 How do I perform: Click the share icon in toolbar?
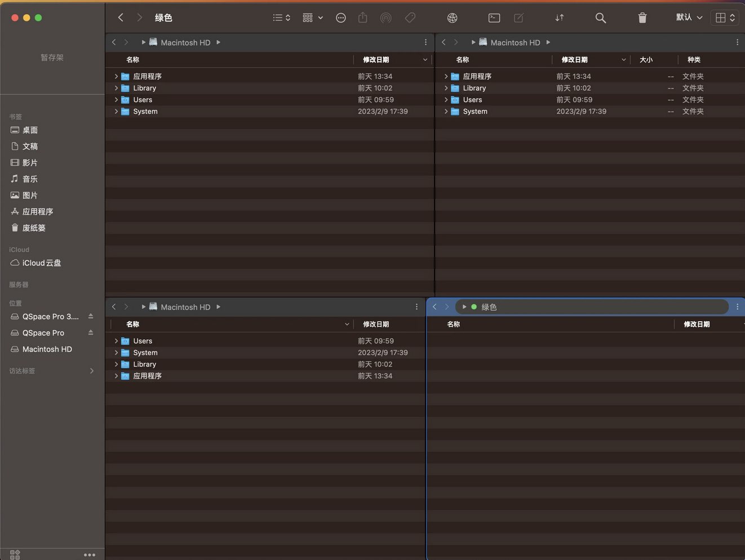click(363, 17)
